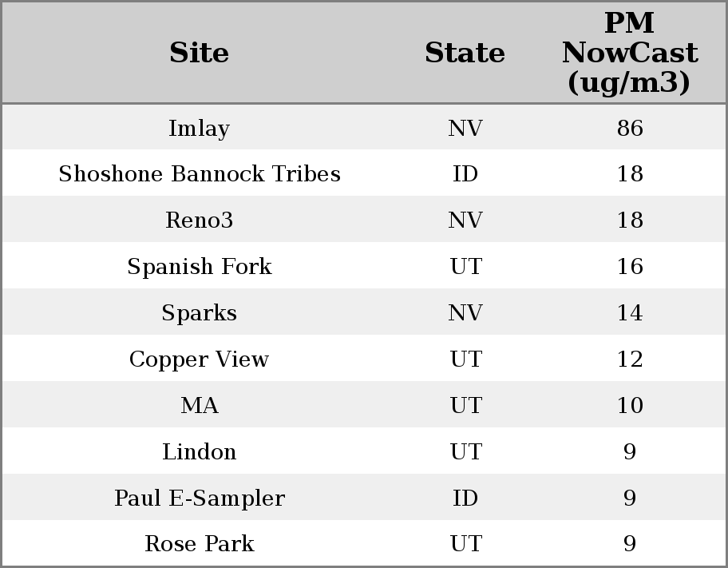Click the MA site cell
The height and width of the screenshot is (568, 728).
[199, 406]
